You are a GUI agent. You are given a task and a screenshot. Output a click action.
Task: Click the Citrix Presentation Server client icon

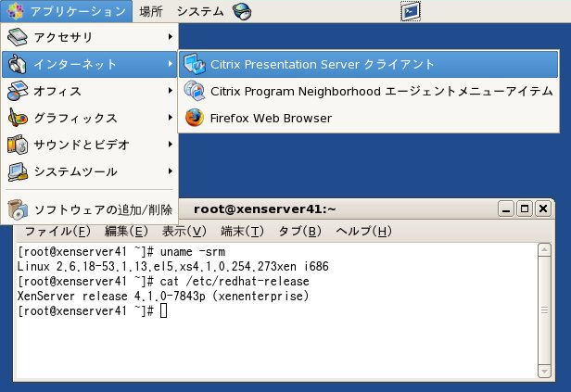click(x=195, y=64)
